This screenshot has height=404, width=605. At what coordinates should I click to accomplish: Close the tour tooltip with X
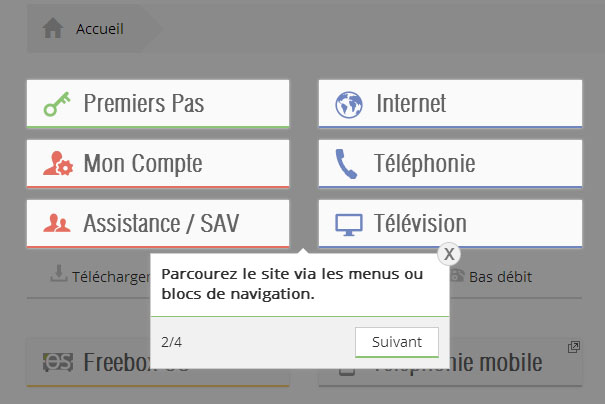point(449,254)
